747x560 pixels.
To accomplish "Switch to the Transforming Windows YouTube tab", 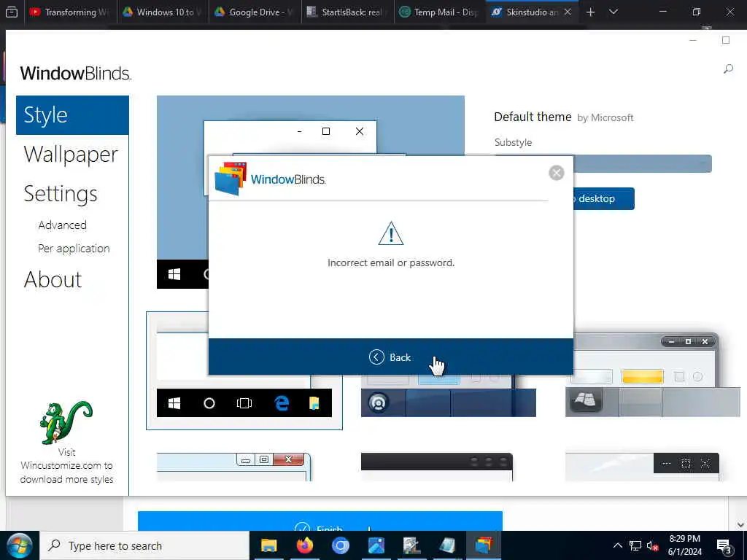I will click(x=69, y=12).
